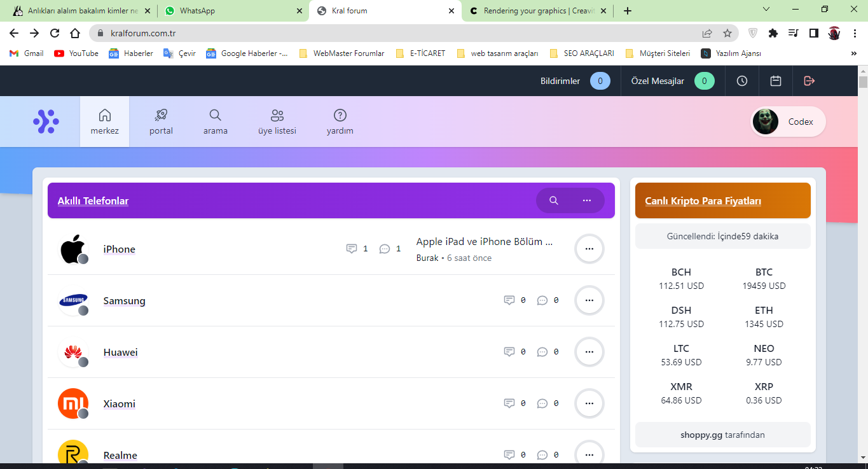The height and width of the screenshot is (469, 868).
Task: Open the Samsung forum link
Action: coord(125,301)
